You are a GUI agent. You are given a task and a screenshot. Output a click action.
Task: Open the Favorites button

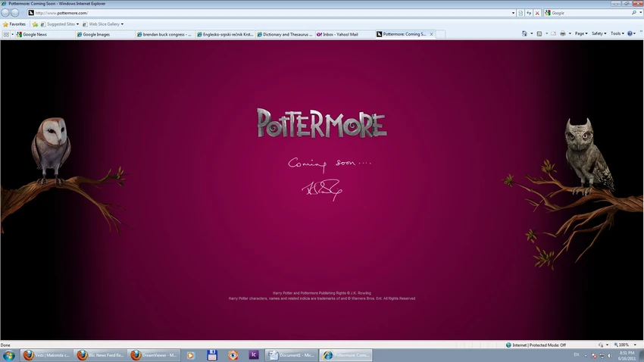click(x=14, y=24)
